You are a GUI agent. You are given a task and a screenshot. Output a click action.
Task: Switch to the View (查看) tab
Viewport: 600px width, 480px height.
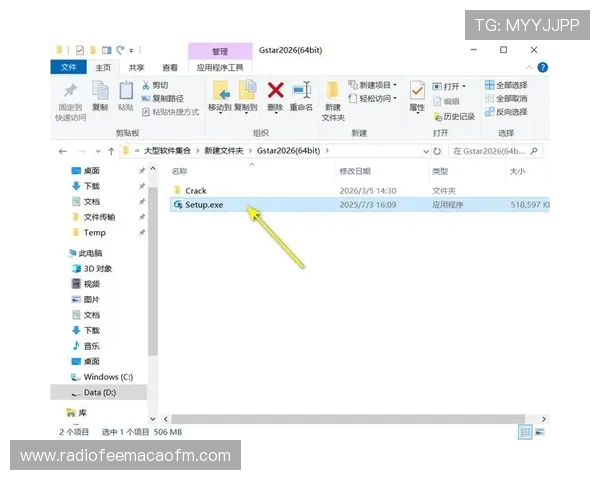(170, 68)
